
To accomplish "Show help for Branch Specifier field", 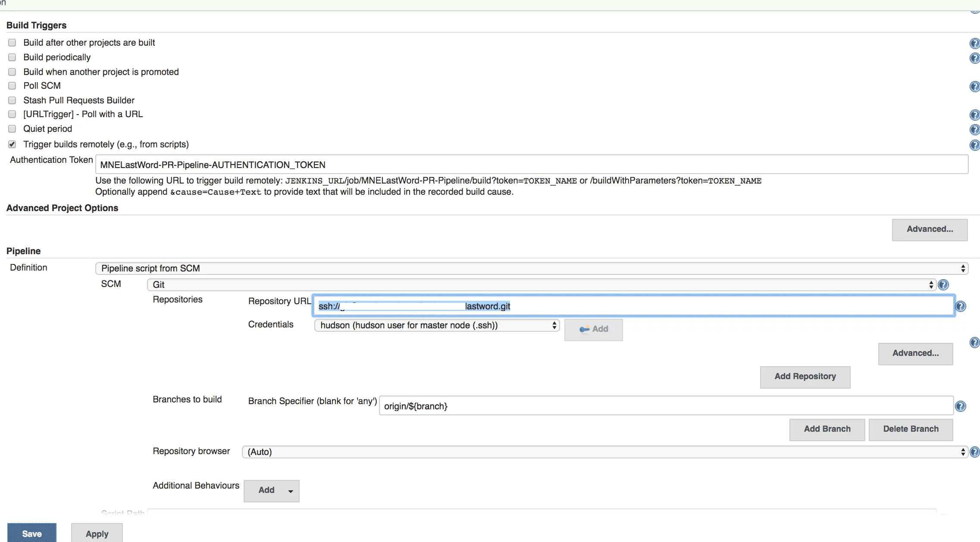I will (x=961, y=406).
